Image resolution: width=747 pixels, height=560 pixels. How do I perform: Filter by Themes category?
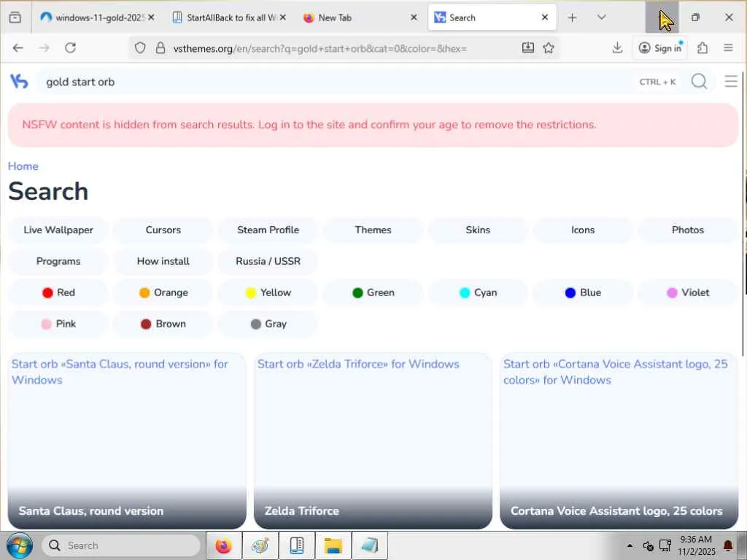tap(373, 230)
